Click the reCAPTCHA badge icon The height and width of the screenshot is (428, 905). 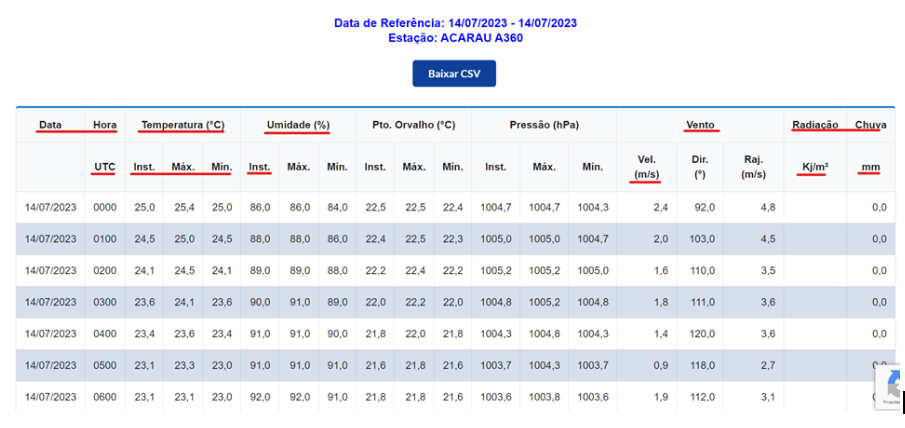pyautogui.click(x=893, y=385)
